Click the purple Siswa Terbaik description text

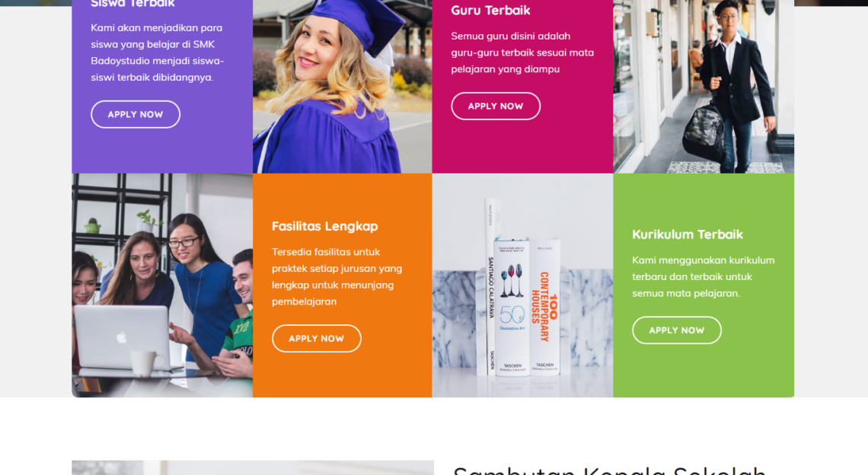[157, 53]
